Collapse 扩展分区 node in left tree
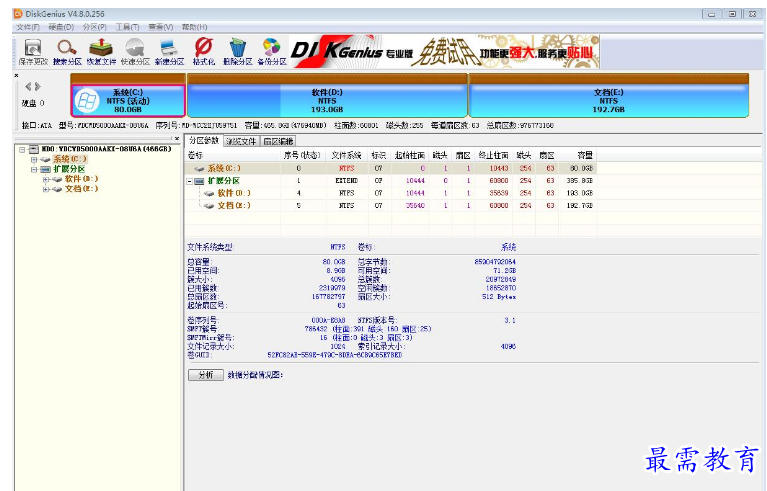The width and height of the screenshot is (767, 491). click(x=34, y=169)
